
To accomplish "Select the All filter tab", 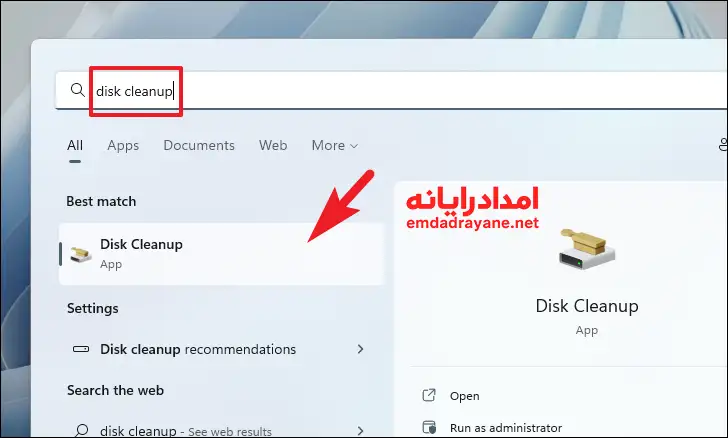I will pos(75,146).
